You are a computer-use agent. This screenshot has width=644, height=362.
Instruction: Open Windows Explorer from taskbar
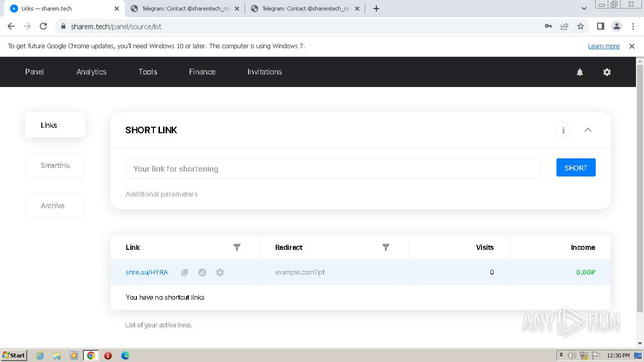click(57, 355)
